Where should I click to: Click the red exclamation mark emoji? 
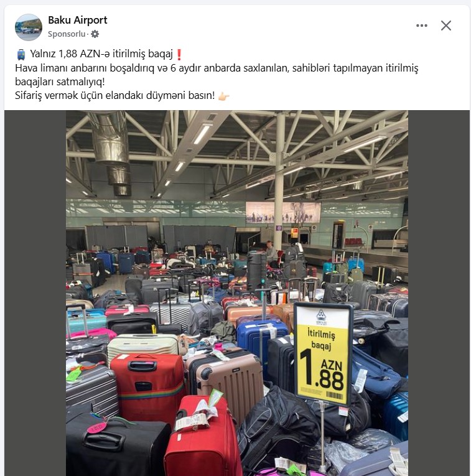[x=179, y=54]
